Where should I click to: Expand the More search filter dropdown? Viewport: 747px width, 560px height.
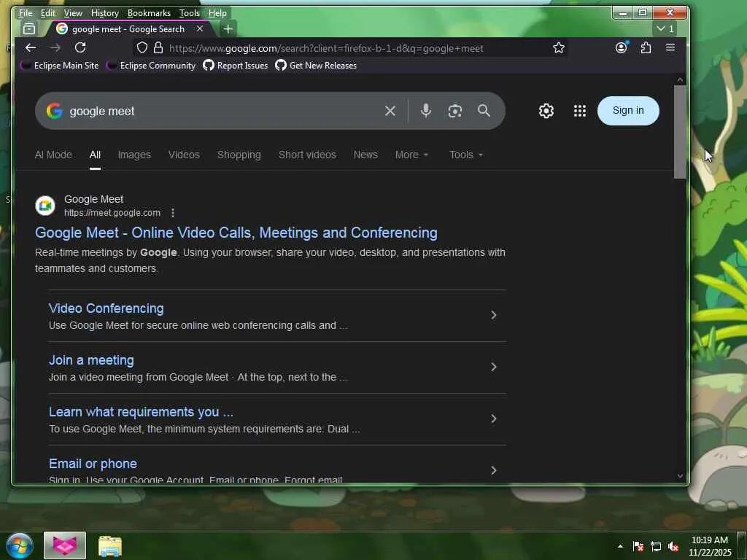[x=411, y=155]
